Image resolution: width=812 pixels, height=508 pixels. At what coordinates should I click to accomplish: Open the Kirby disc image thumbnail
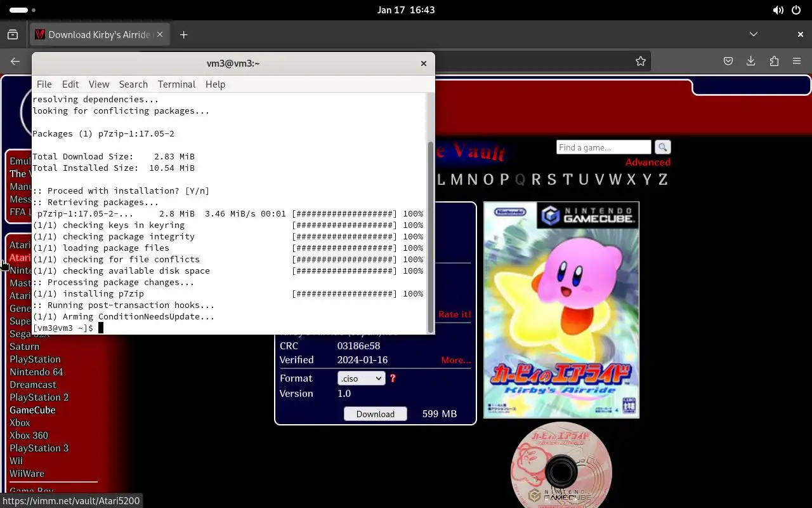click(x=561, y=465)
